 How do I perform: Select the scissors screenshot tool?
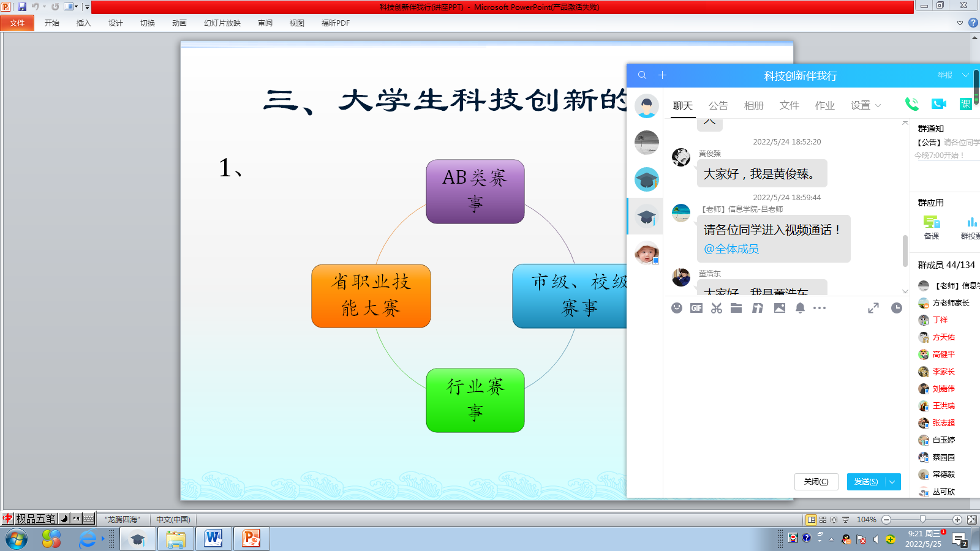(x=717, y=308)
